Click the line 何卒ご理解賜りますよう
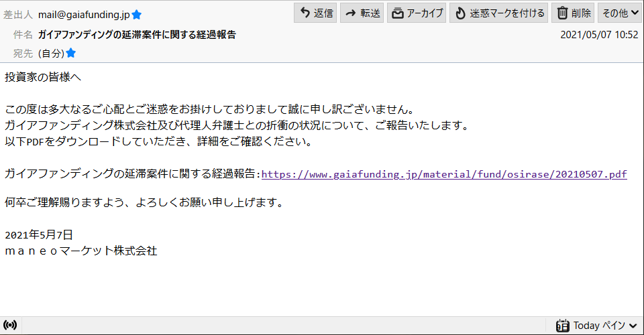 (x=144, y=202)
